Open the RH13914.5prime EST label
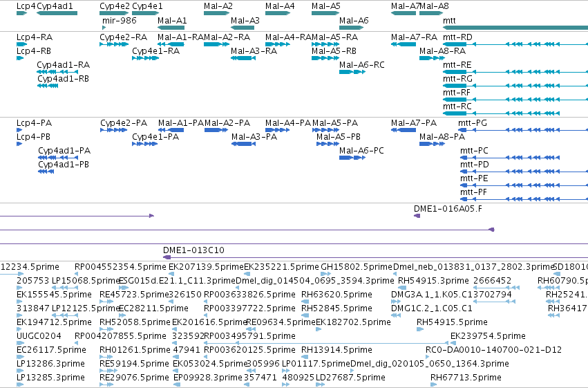 pos(336,350)
